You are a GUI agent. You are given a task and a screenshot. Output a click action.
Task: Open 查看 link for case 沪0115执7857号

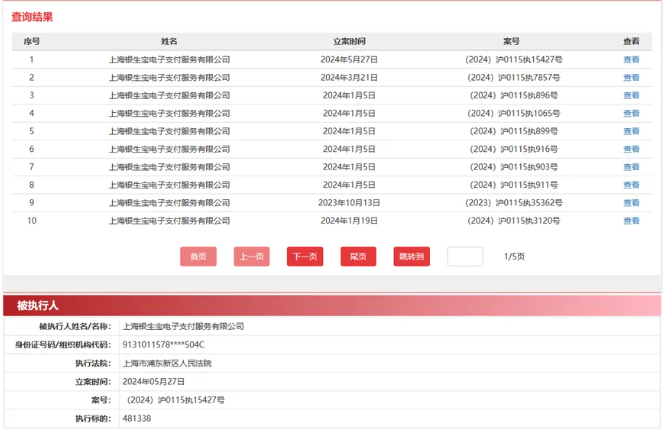tap(631, 78)
